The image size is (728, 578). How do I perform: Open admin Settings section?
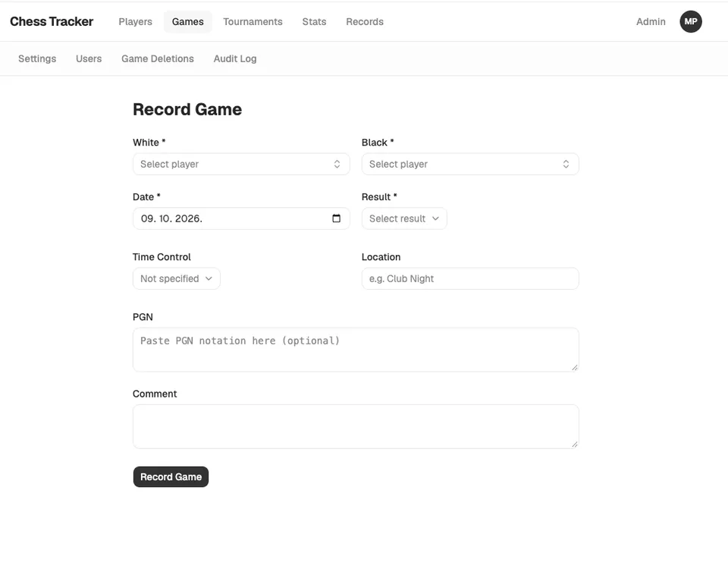pos(37,58)
